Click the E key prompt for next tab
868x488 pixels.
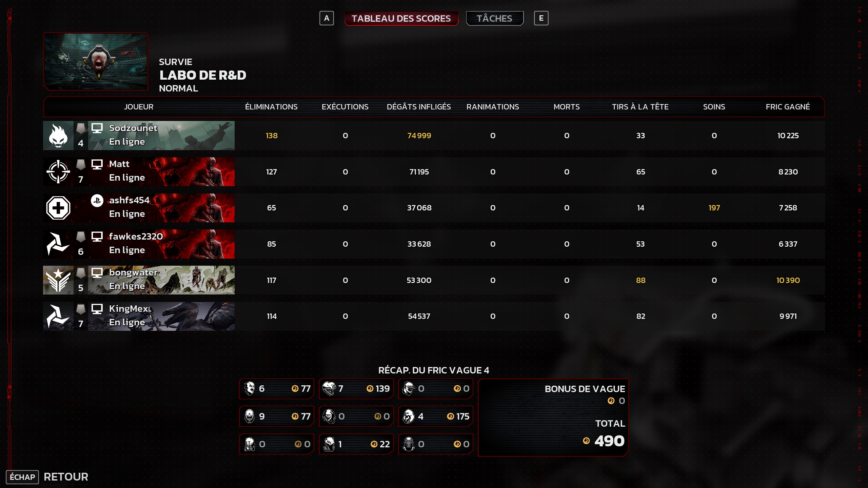[x=541, y=18]
